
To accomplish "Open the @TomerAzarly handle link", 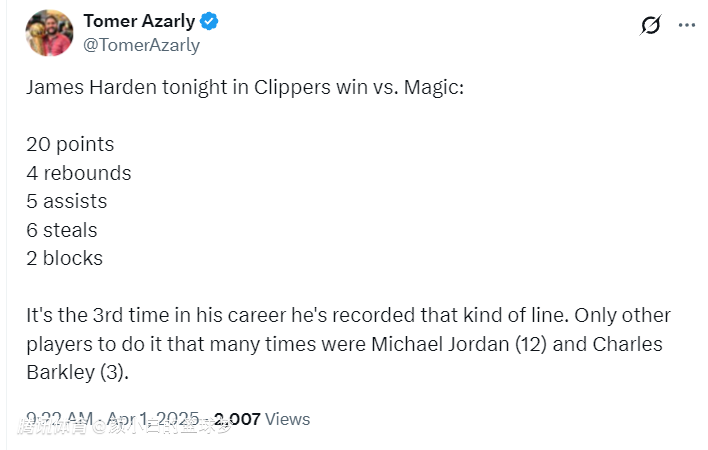I will point(141,45).
